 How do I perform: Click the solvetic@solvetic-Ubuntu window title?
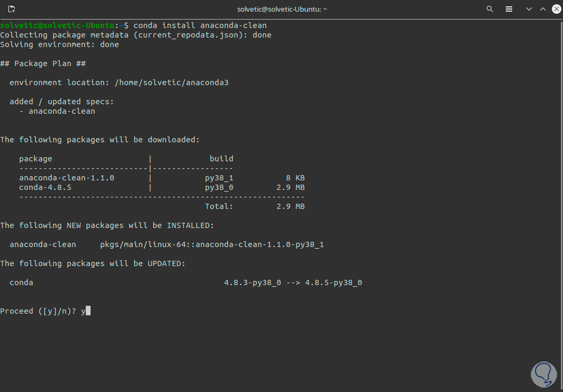[281, 9]
